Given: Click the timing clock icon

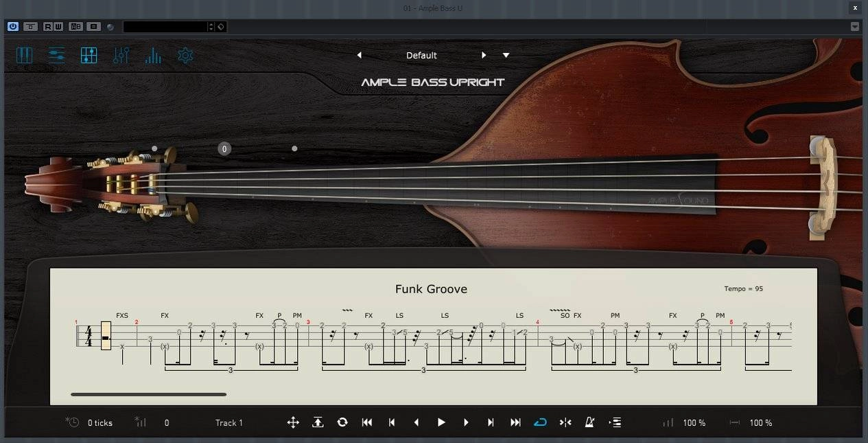Looking at the screenshot, I should (x=72, y=422).
